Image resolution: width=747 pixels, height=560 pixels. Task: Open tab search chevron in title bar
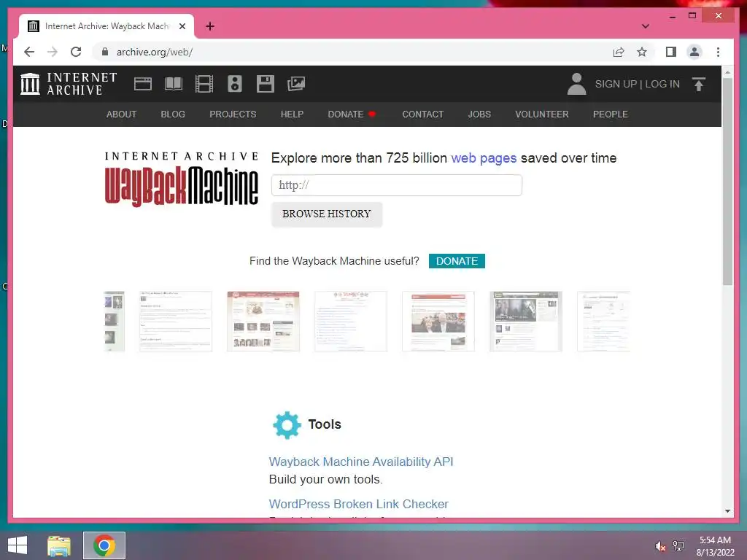click(x=645, y=26)
